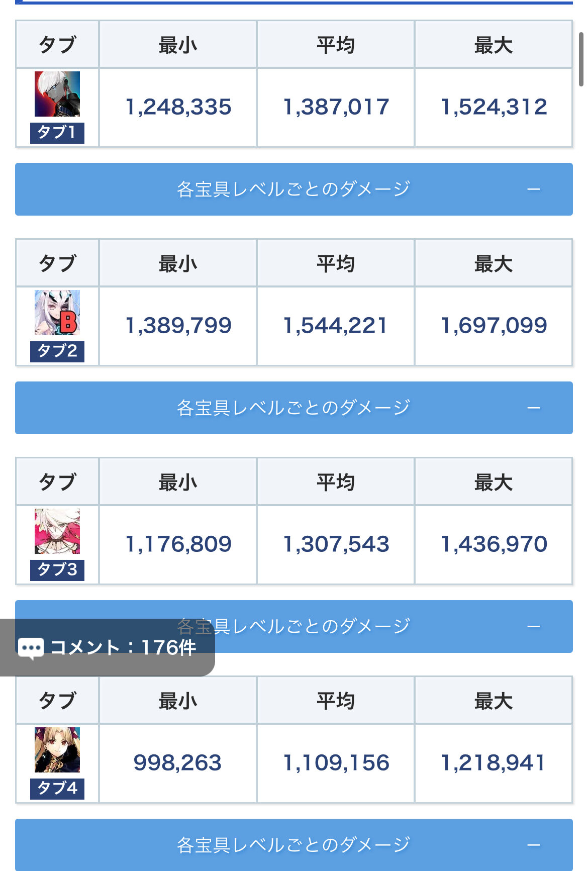Click the Tab 2 maximum damage 1,697,099
The image size is (588, 871).
[494, 326]
